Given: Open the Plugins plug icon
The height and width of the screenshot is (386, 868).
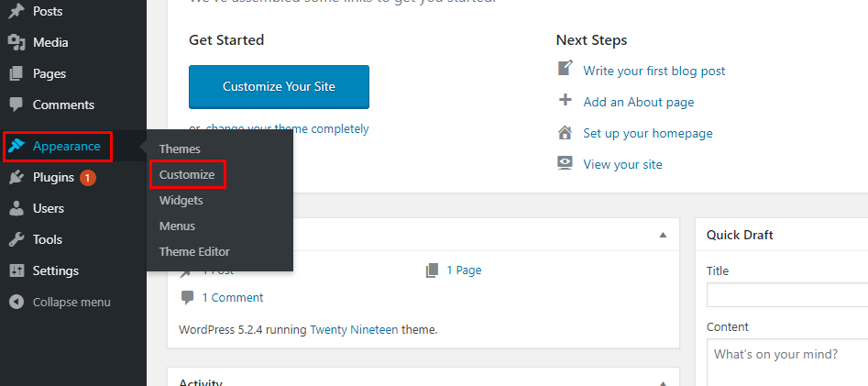Looking at the screenshot, I should [x=16, y=177].
